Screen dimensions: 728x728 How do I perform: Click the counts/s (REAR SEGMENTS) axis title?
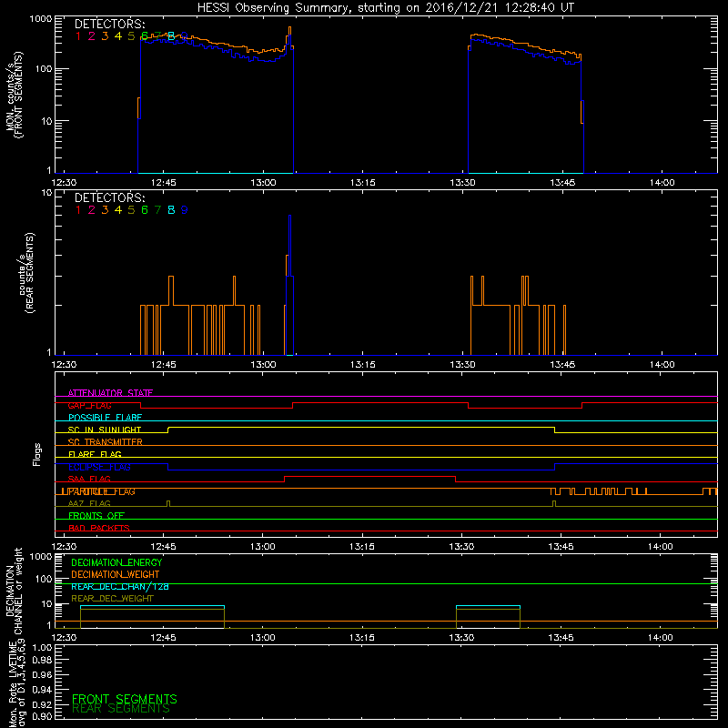[26, 273]
